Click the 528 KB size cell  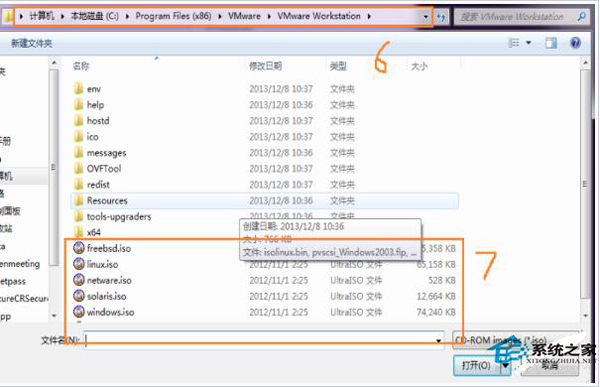click(x=442, y=280)
